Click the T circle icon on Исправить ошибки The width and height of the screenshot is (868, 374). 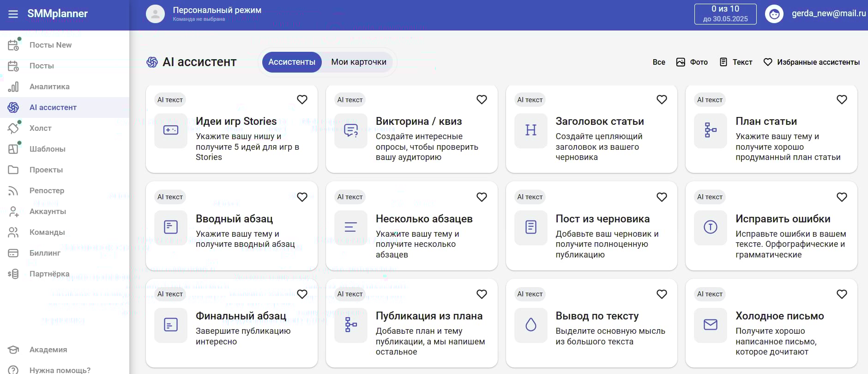pos(711,227)
